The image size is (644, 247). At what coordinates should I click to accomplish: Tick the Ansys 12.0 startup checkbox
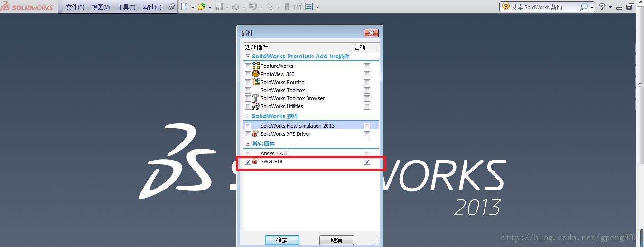367,153
